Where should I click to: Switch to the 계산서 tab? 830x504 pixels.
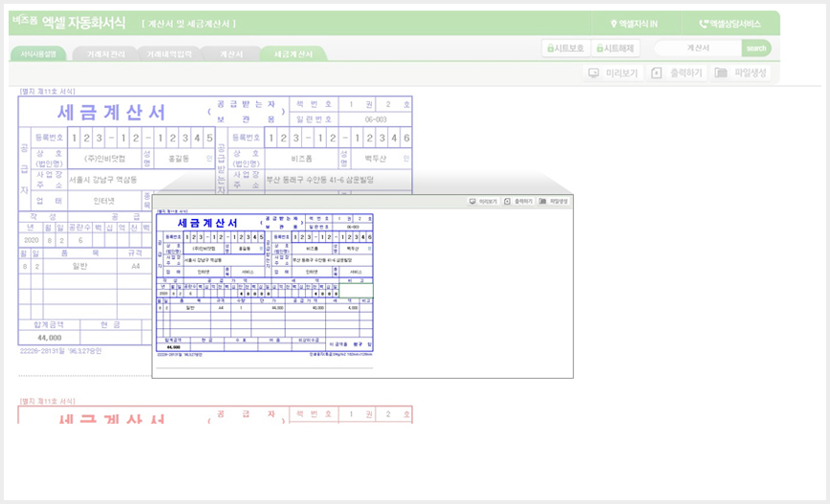(x=230, y=54)
